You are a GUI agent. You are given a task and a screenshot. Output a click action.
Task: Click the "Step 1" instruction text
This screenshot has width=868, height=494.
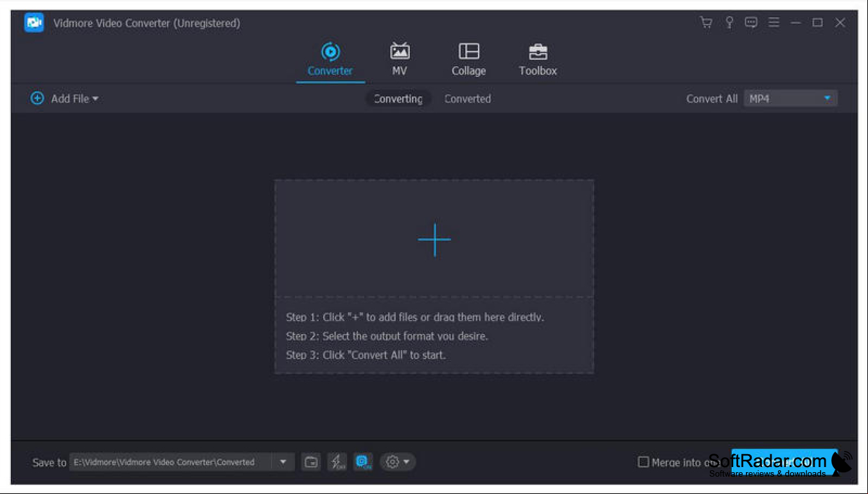tap(415, 317)
